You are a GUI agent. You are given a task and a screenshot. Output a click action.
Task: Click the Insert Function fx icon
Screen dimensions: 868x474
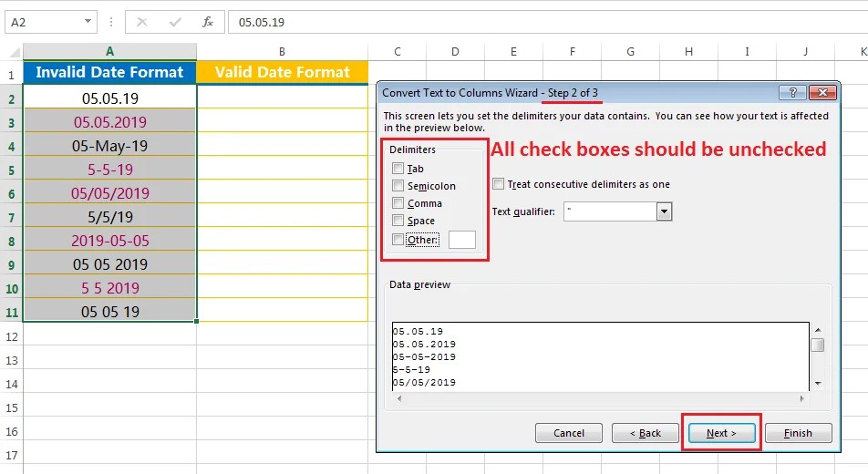pyautogui.click(x=208, y=22)
